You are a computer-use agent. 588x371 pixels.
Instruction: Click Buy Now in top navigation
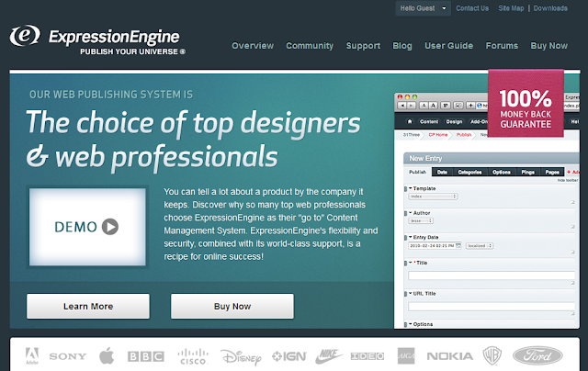(x=549, y=46)
